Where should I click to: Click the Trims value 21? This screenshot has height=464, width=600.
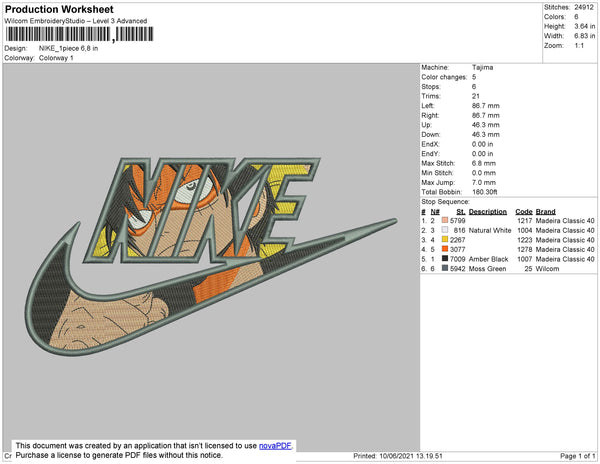[x=476, y=96]
